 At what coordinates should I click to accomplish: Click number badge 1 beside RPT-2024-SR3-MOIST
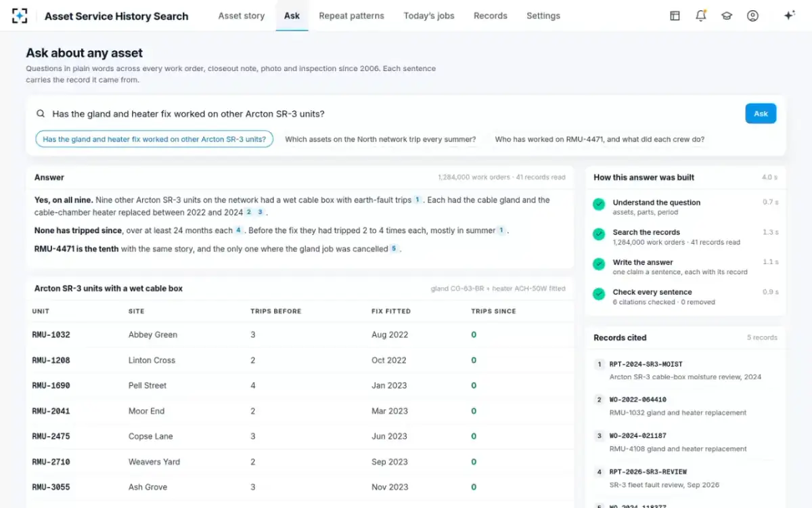click(599, 364)
